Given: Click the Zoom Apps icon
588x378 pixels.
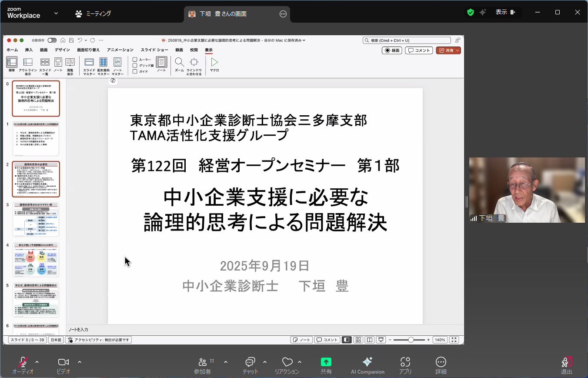Looking at the screenshot, I should (x=405, y=362).
